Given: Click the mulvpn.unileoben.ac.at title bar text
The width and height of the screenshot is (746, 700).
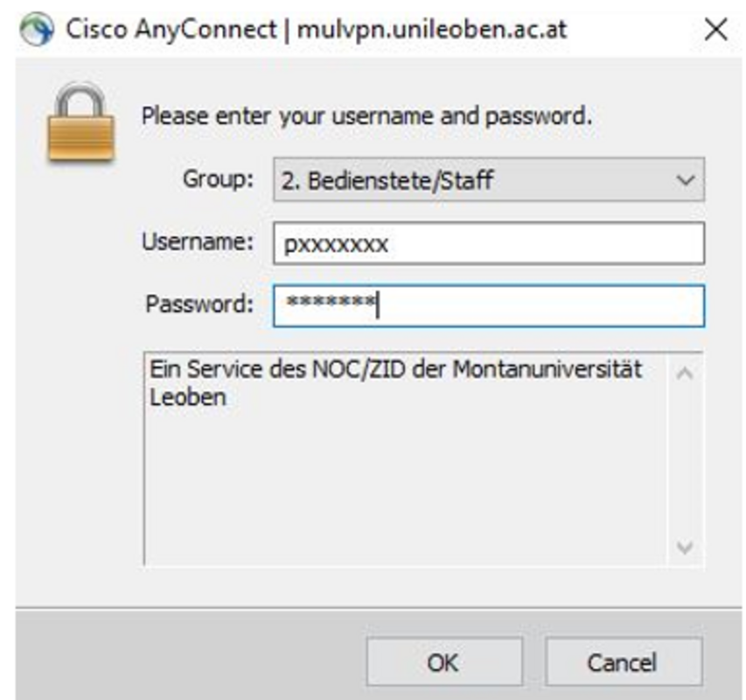Looking at the screenshot, I should tap(432, 29).
